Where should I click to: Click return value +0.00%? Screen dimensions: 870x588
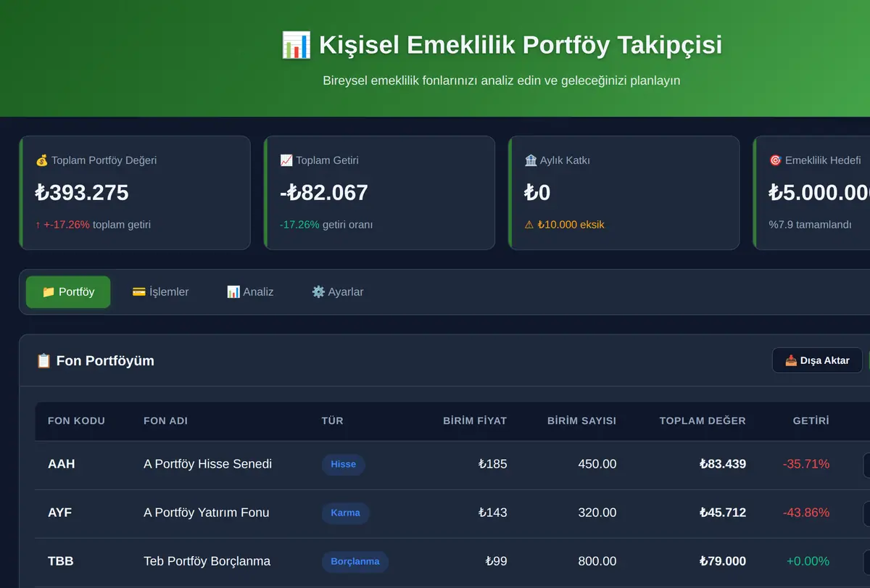pos(808,561)
